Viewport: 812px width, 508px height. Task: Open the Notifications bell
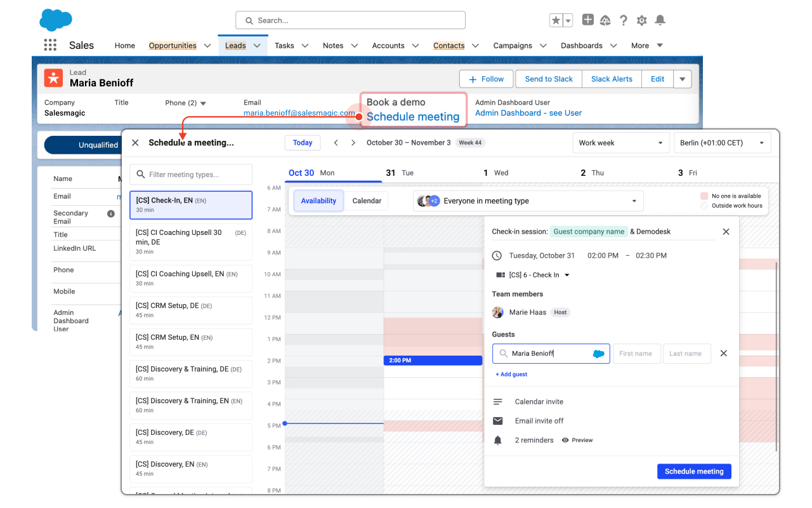(x=660, y=20)
